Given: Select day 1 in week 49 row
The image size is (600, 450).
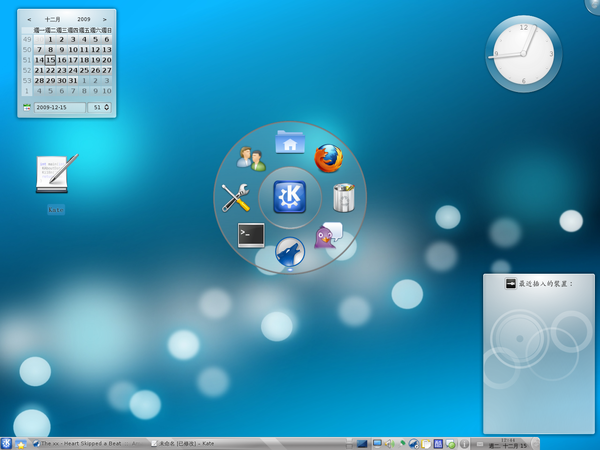Looking at the screenshot, I should [51, 39].
